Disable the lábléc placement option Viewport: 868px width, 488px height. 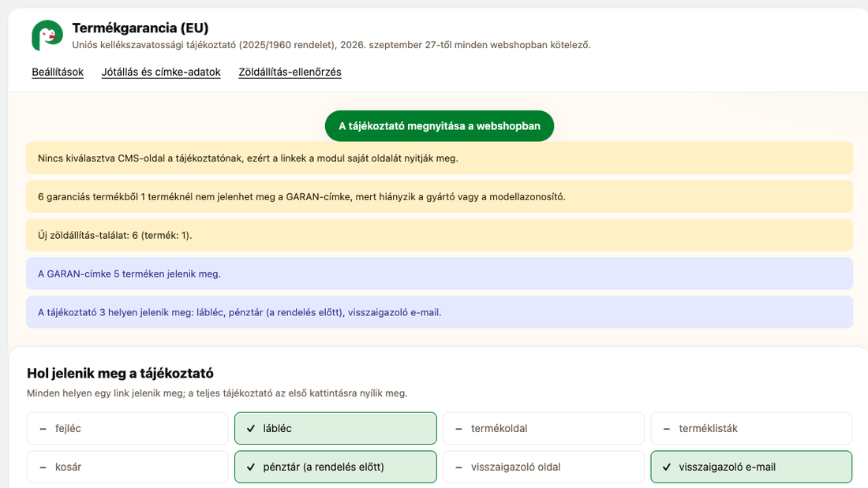335,428
